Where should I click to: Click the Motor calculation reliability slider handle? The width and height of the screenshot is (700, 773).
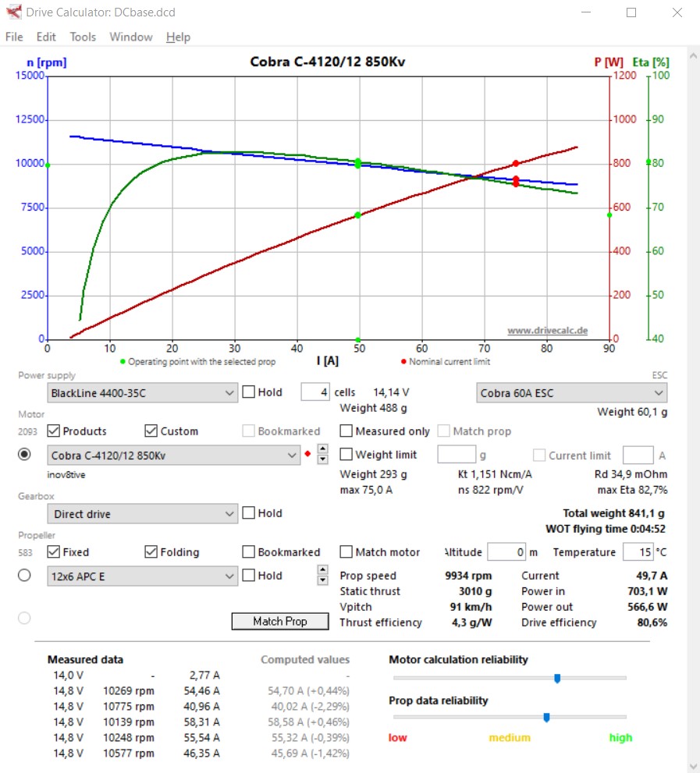[557, 679]
